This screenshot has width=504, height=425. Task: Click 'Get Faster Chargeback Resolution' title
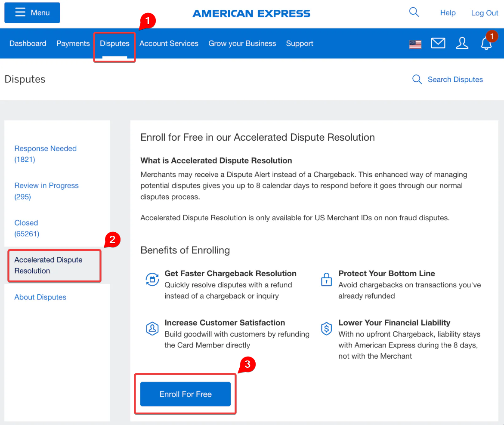click(230, 274)
